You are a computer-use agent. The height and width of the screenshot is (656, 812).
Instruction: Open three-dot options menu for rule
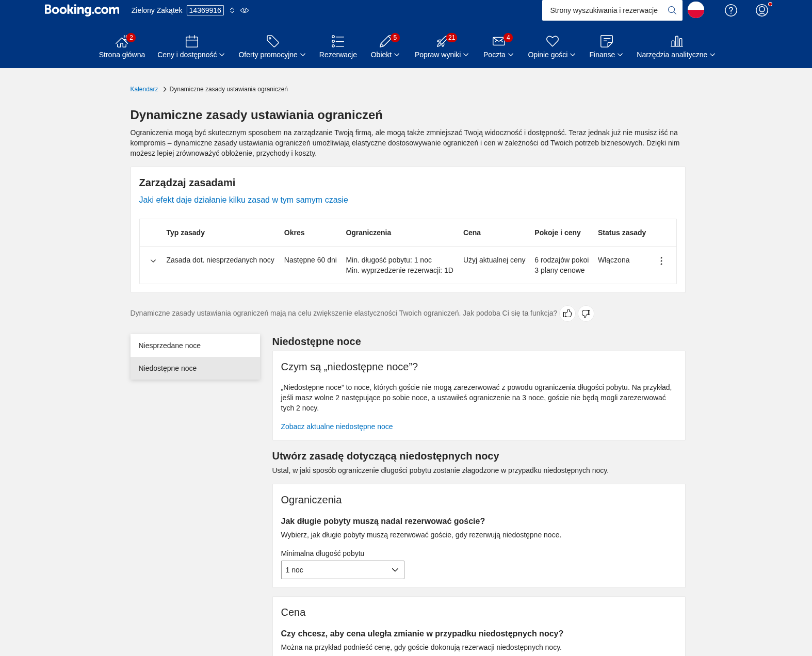(x=661, y=261)
